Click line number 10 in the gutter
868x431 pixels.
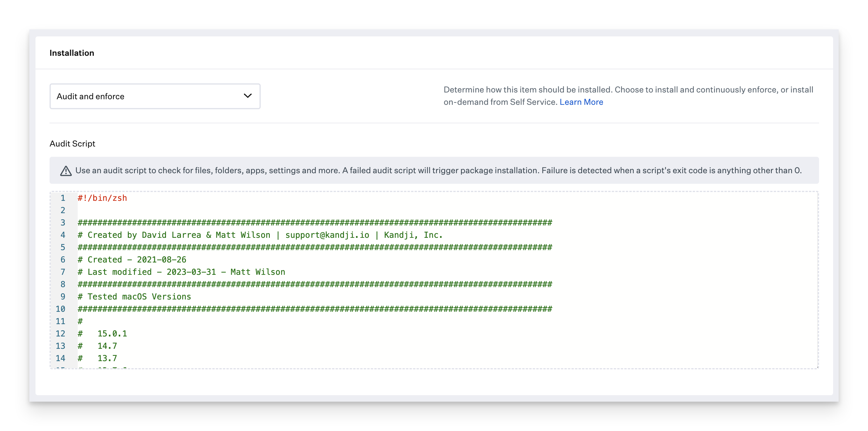point(61,309)
